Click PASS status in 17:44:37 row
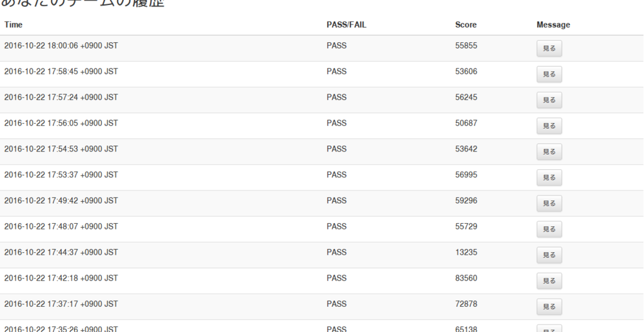Viewport: 644px width, 332px height. [x=336, y=252]
